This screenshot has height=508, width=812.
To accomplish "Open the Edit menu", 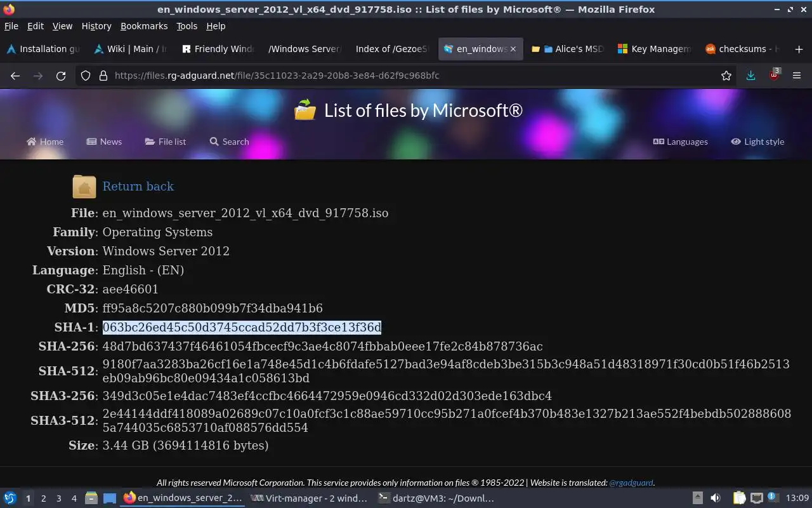I will click(x=36, y=26).
